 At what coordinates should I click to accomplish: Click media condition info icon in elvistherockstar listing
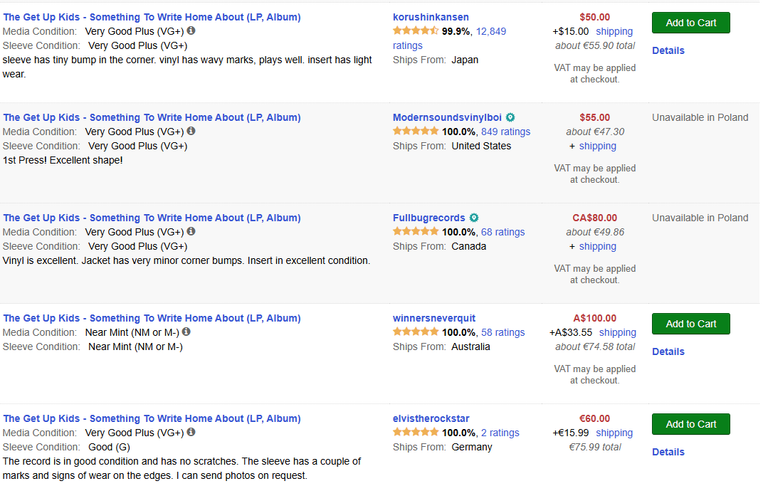click(191, 432)
